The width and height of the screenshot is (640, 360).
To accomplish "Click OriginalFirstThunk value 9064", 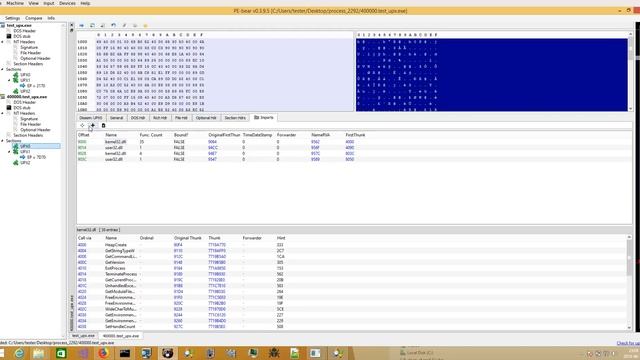I will 212,142.
